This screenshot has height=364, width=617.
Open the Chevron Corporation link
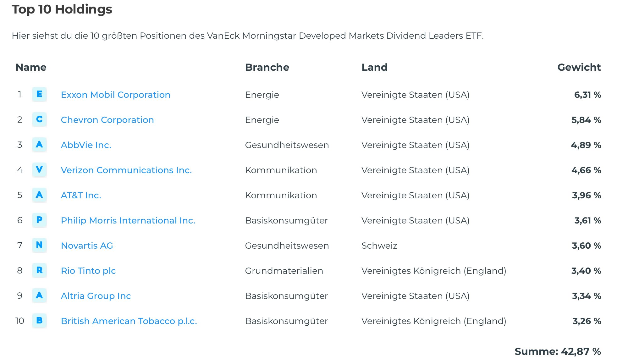[x=107, y=120]
